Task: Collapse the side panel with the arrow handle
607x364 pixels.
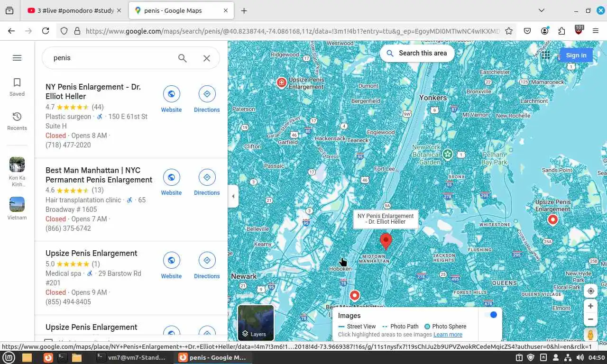Action: (233, 196)
